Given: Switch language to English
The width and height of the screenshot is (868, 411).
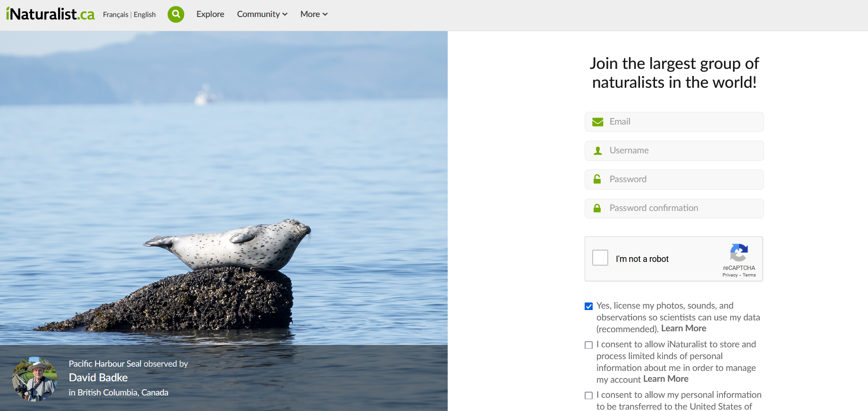Looking at the screenshot, I should pyautogui.click(x=145, y=15).
